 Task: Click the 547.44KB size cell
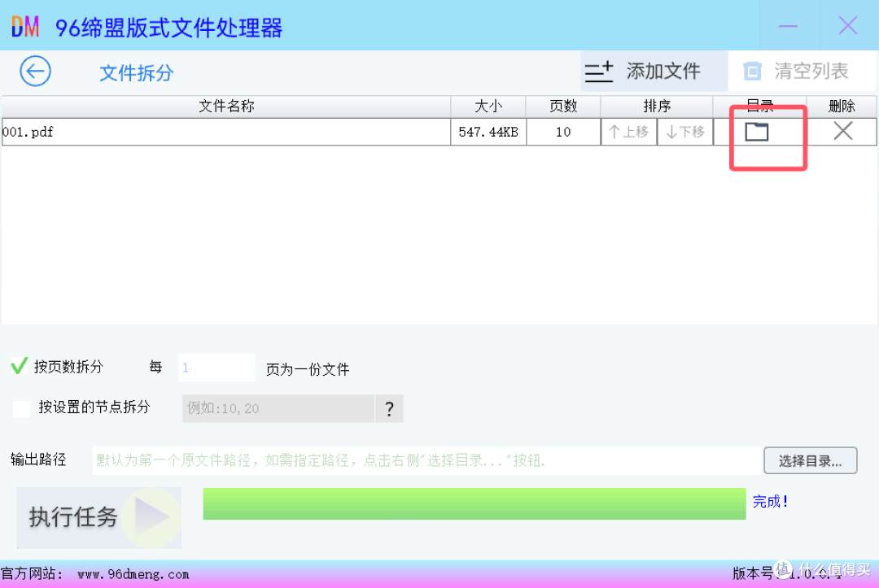(488, 133)
